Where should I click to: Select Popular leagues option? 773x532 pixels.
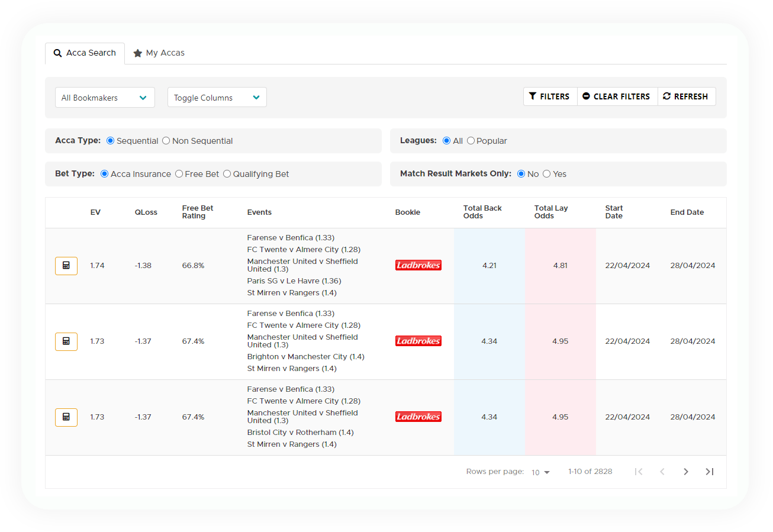pyautogui.click(x=471, y=141)
